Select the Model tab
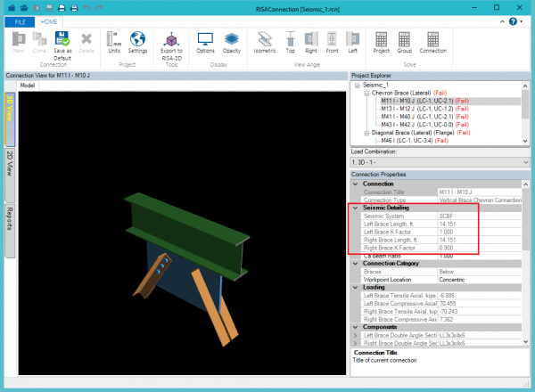 click(x=28, y=86)
